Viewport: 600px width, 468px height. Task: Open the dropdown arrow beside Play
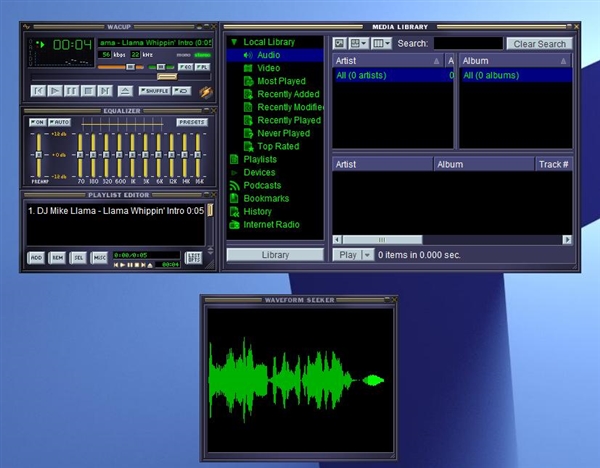click(367, 255)
